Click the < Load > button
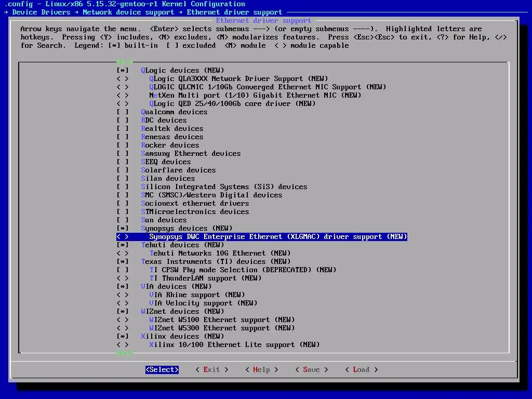 362,370
